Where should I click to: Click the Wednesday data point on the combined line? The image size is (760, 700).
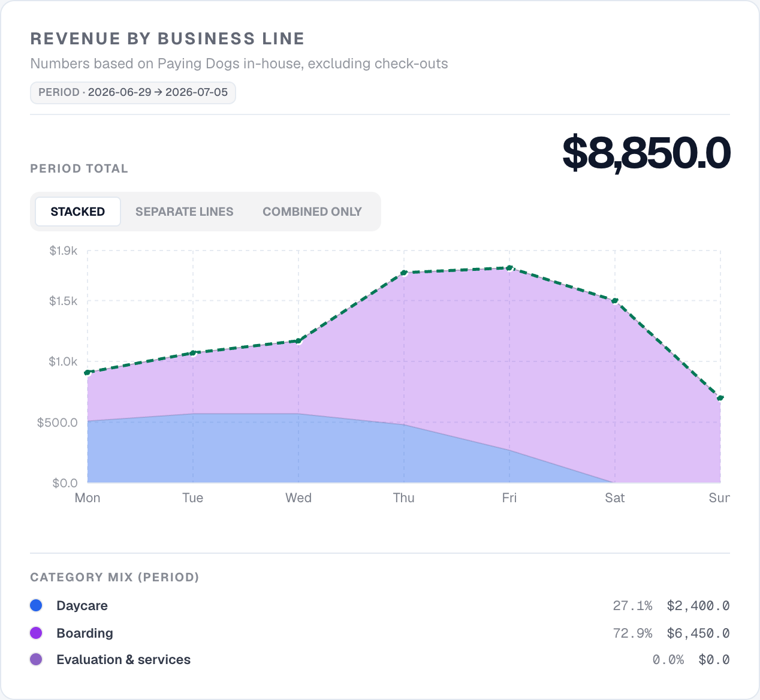[298, 341]
